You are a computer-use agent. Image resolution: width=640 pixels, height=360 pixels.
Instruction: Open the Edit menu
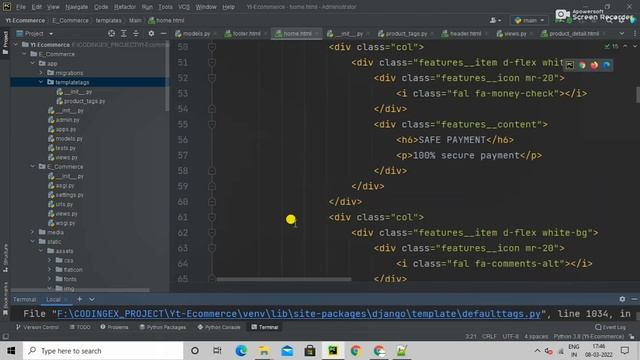click(37, 7)
